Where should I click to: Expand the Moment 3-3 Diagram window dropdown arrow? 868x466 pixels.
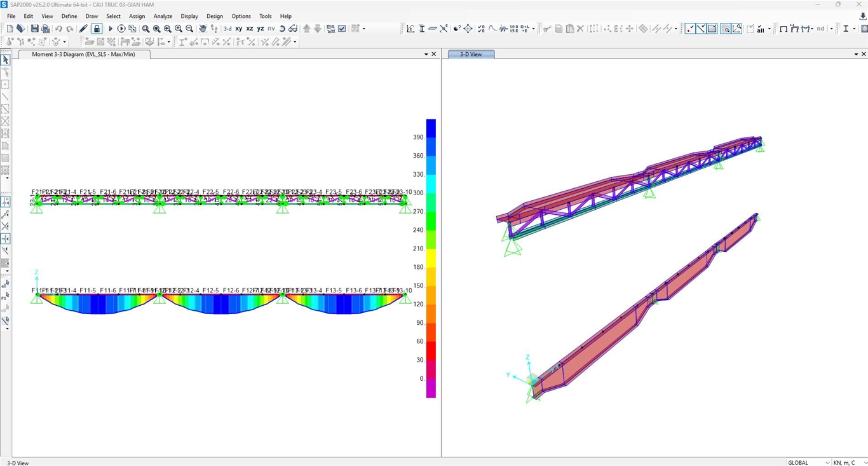[x=426, y=55]
